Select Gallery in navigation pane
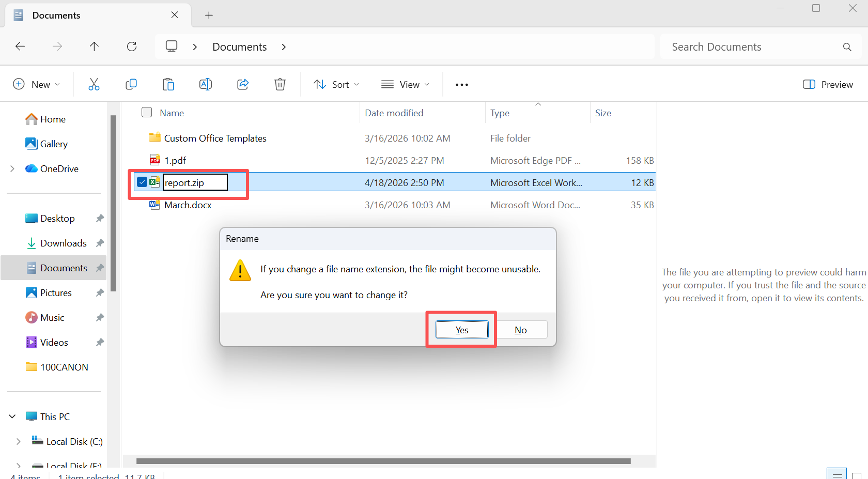868x479 pixels. click(x=54, y=144)
